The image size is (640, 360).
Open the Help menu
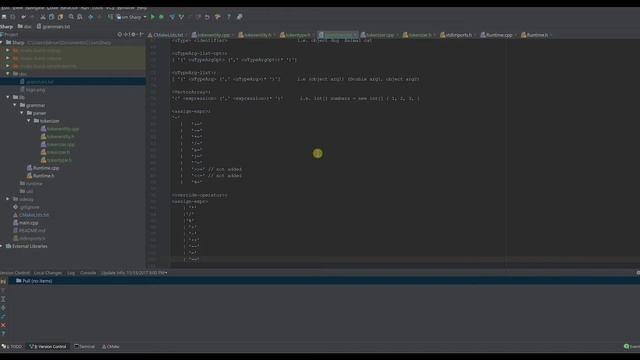(x=142, y=8)
